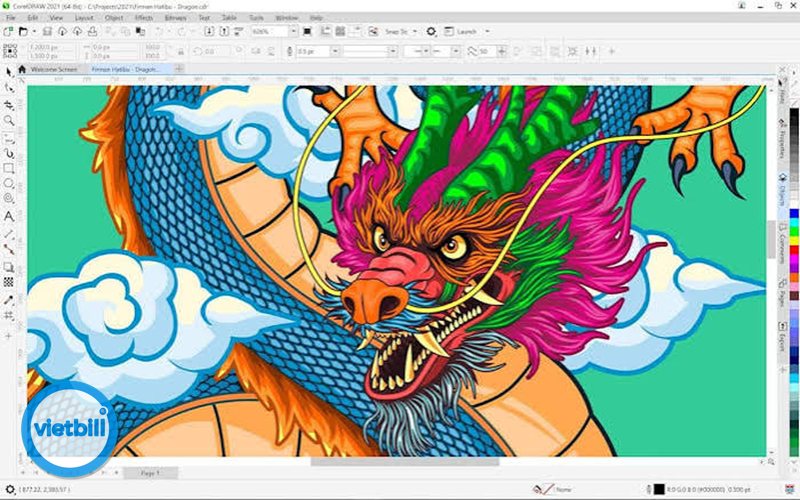Click the Launch button
Viewport: 800px width, 500px height.
[461, 32]
